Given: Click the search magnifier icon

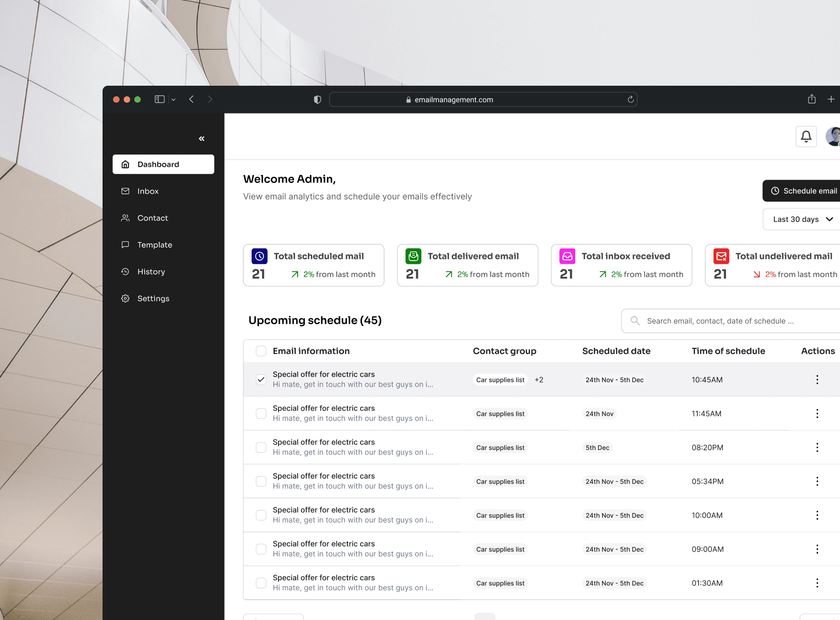Looking at the screenshot, I should pos(635,321).
